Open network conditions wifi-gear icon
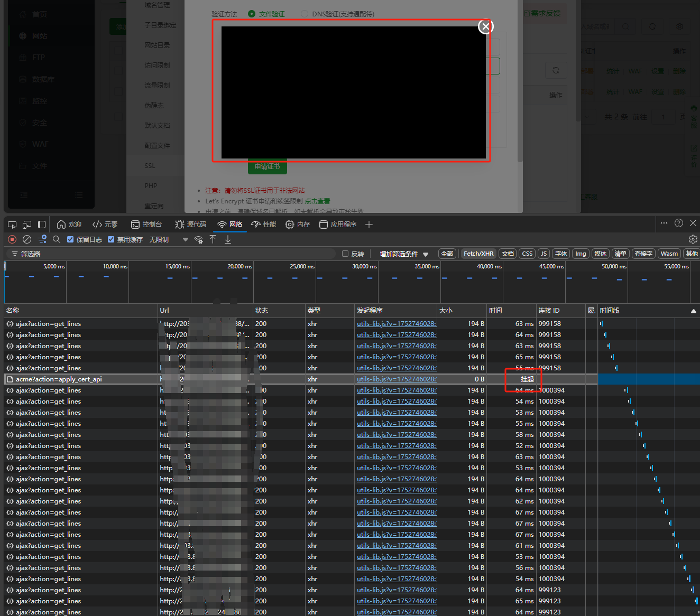The width and height of the screenshot is (700, 616). tap(199, 239)
